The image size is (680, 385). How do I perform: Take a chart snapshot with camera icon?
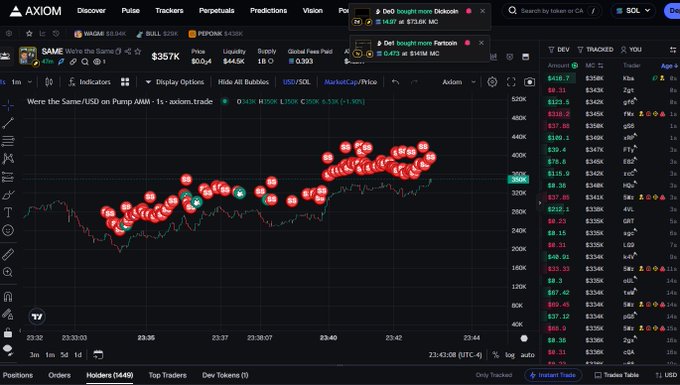(x=530, y=82)
